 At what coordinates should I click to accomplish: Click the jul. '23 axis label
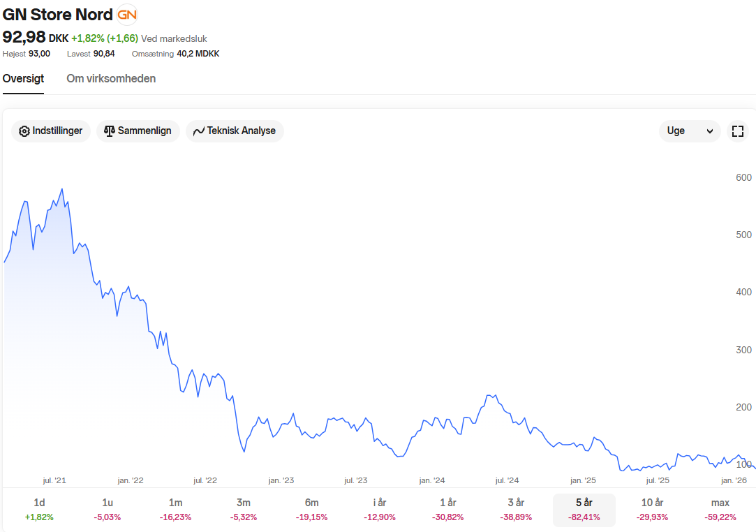pyautogui.click(x=356, y=480)
